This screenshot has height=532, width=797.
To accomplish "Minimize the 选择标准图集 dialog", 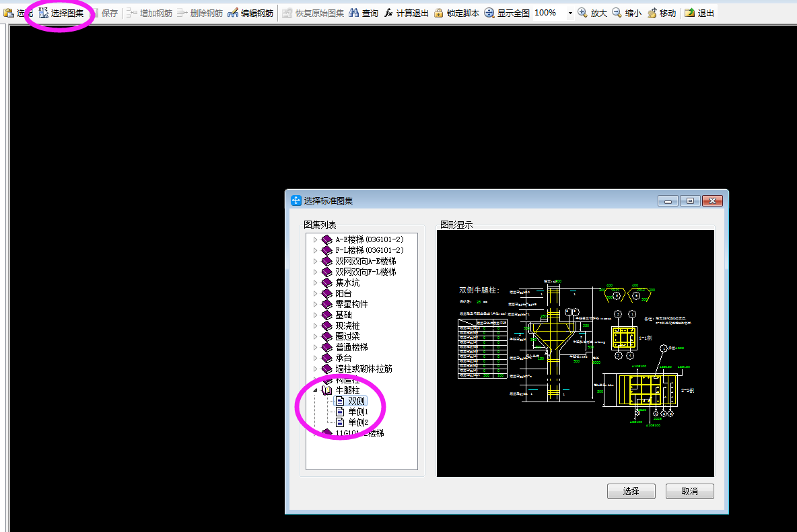I will coord(668,201).
